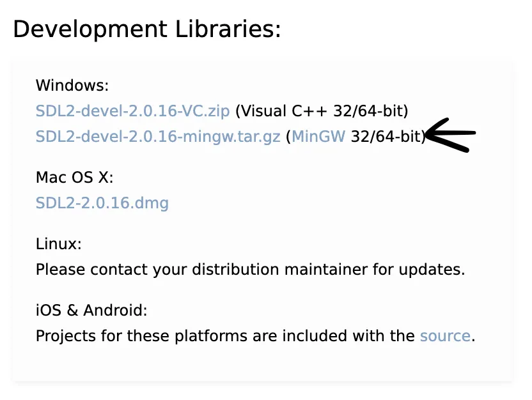
Task: Click the iOS & Android: label
Action: coord(91,310)
